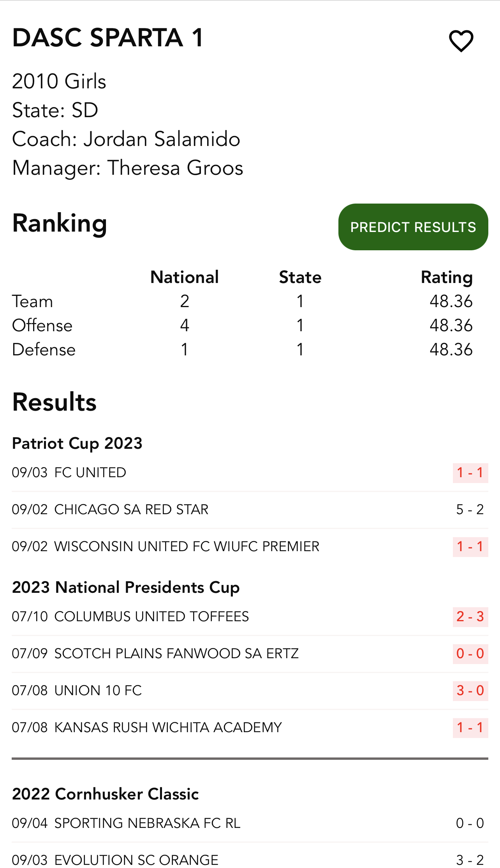Screen dimensions: 500x868
Task: Click the 5 - 2 score
Action: [470, 510]
